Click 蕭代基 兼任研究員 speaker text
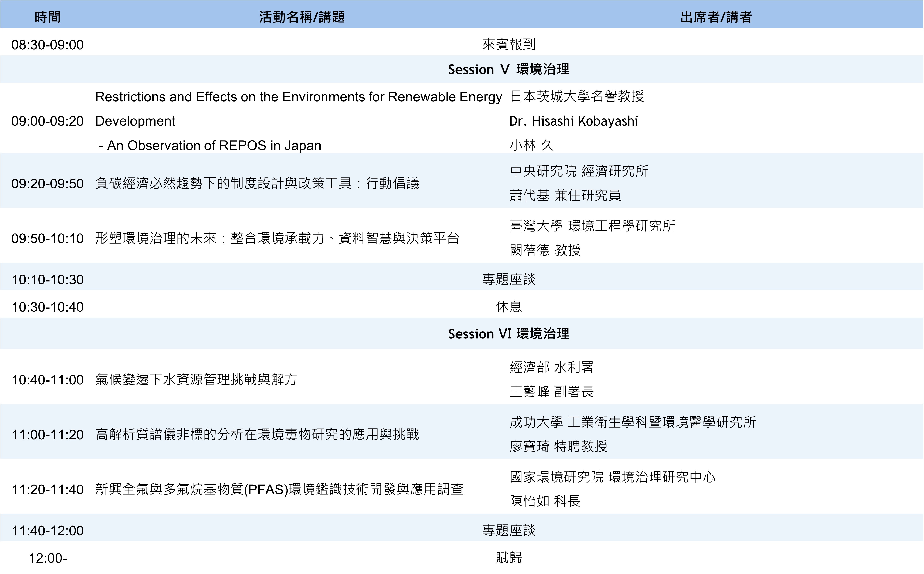Screen dimensions: 924x574 click(565, 195)
